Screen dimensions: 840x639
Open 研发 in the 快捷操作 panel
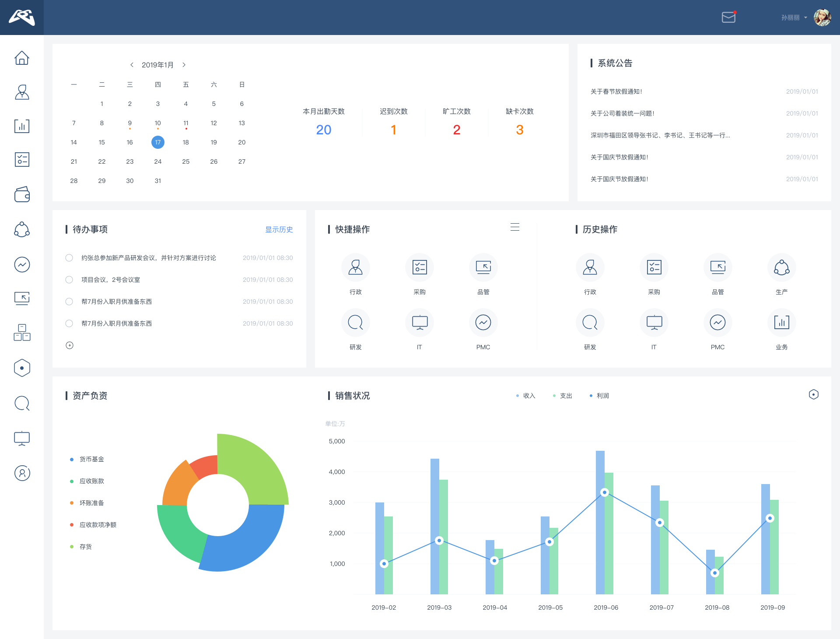click(x=356, y=330)
